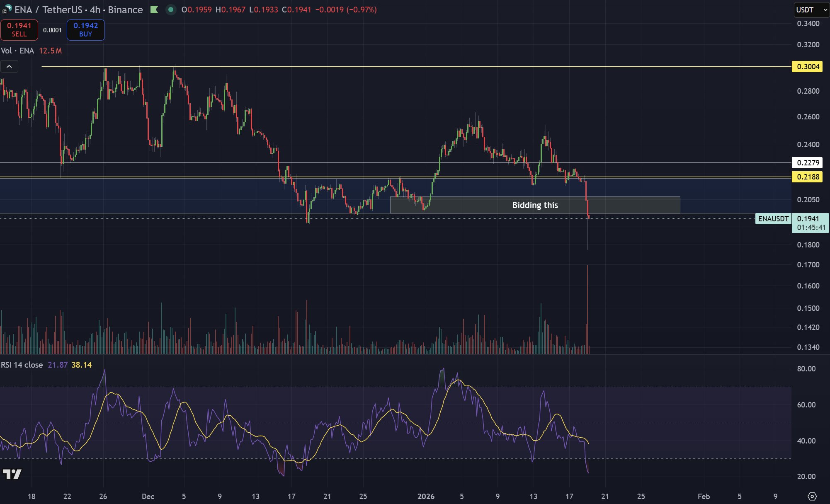The height and width of the screenshot is (504, 830).
Task: Open the USDT currency dropdown
Action: [x=811, y=10]
